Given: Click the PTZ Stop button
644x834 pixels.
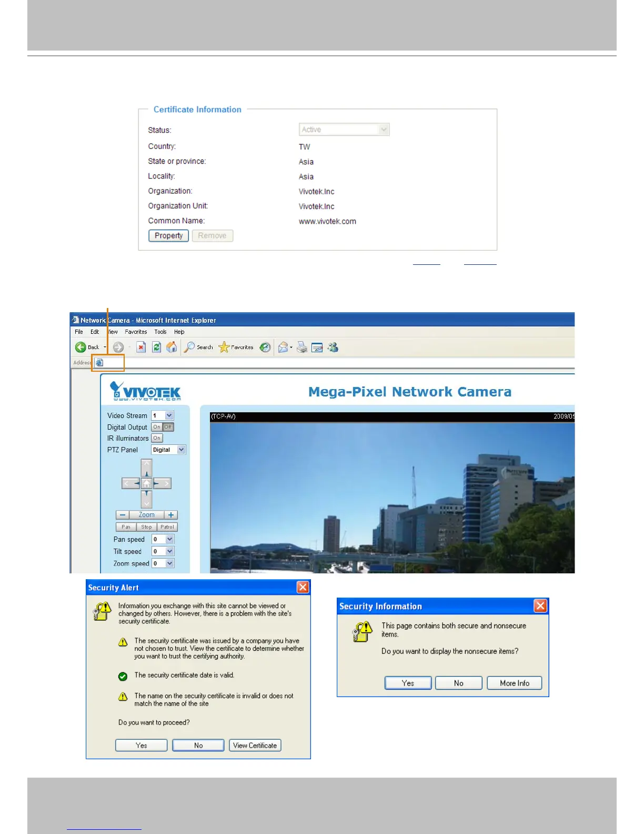Looking at the screenshot, I should [x=146, y=527].
